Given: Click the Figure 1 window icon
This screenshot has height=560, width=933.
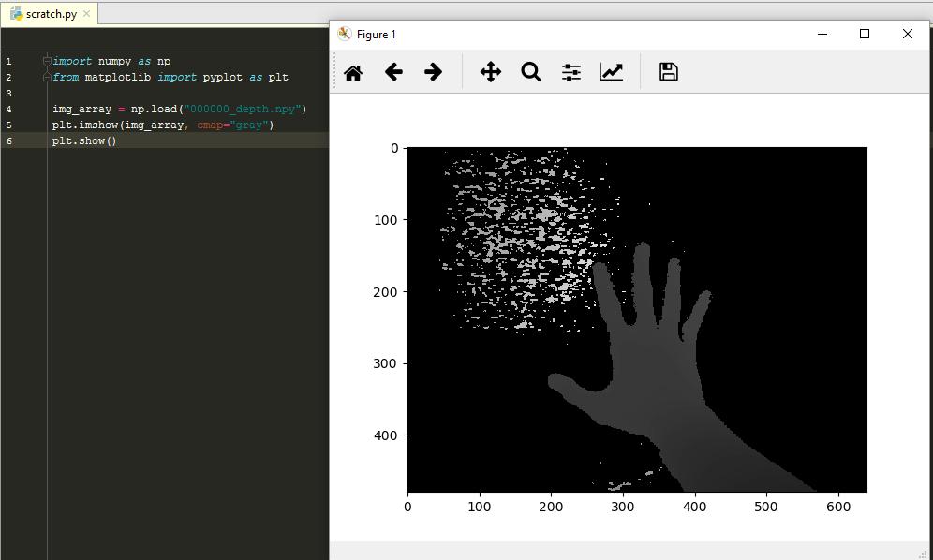Looking at the screenshot, I should pyautogui.click(x=345, y=35).
